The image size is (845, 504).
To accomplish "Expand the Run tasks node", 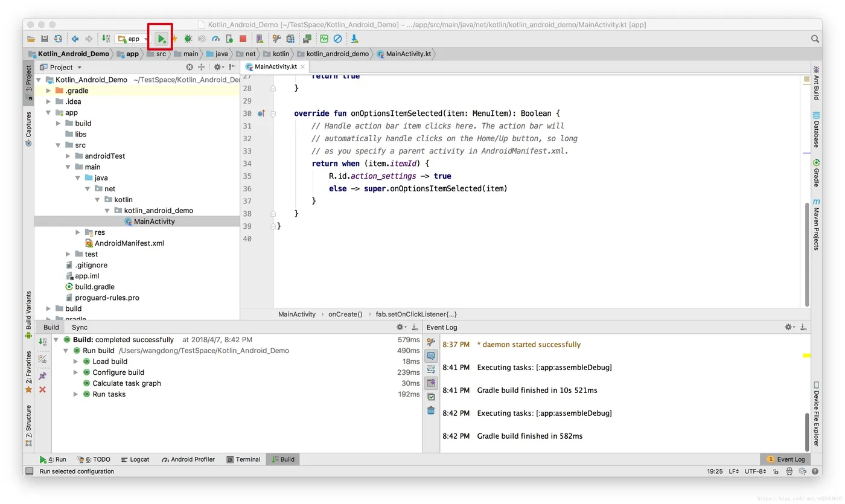I will [x=76, y=394].
